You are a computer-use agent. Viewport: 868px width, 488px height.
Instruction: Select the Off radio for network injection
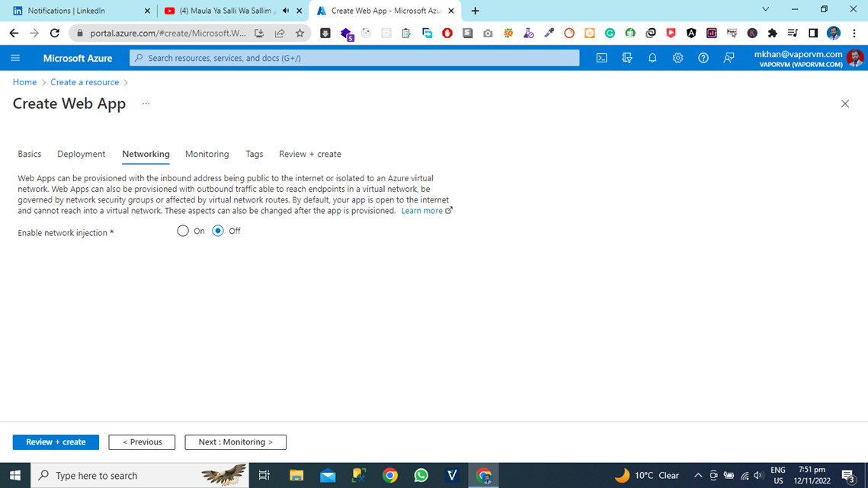click(x=218, y=231)
